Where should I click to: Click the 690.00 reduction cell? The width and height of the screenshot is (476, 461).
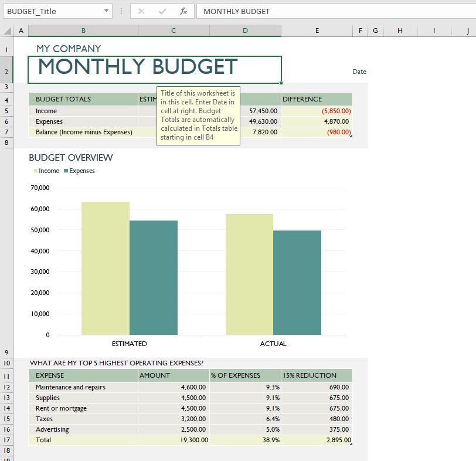click(317, 387)
